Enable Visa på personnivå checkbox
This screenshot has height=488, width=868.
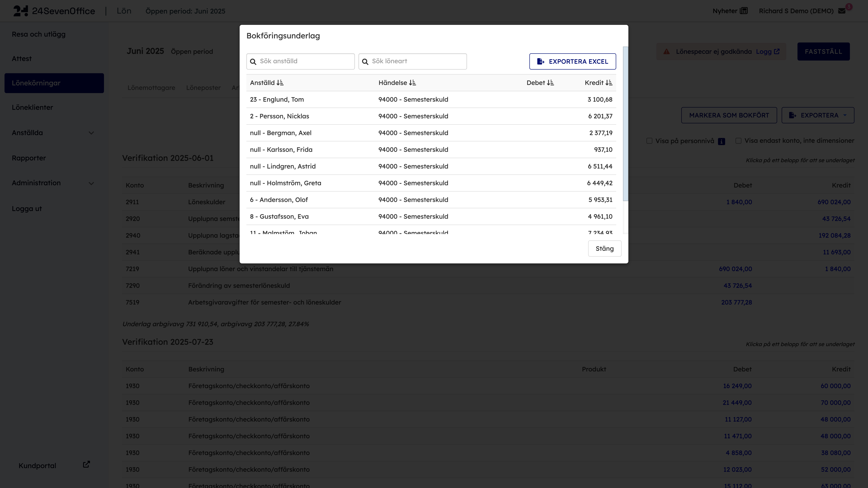pyautogui.click(x=649, y=141)
